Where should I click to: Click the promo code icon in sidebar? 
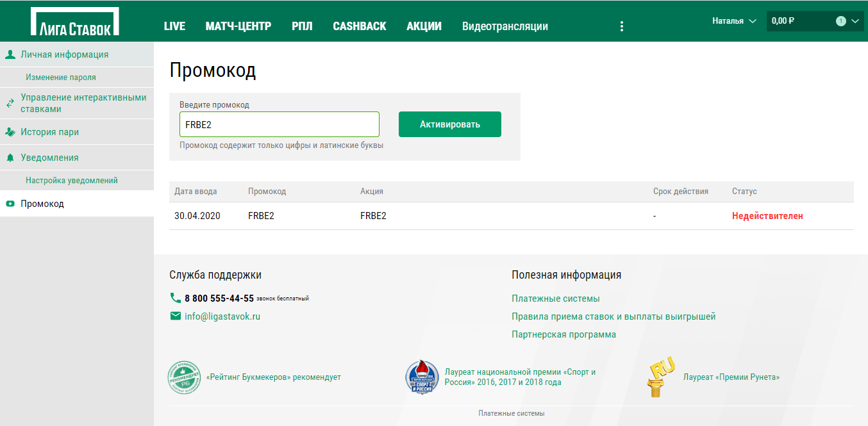[x=10, y=204]
